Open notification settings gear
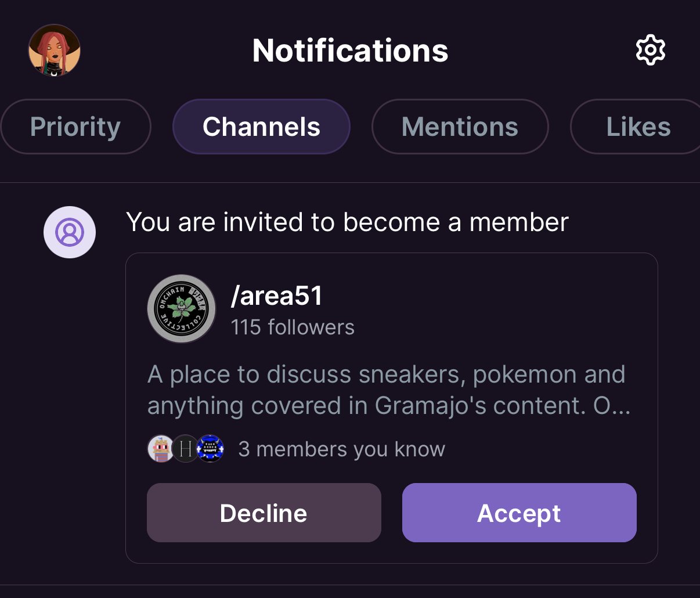 pos(650,51)
